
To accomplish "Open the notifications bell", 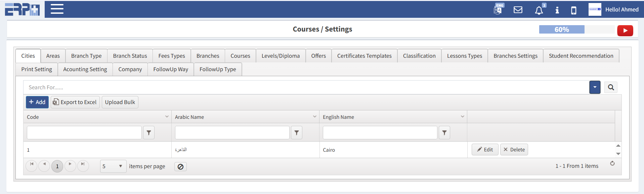I will [x=539, y=10].
